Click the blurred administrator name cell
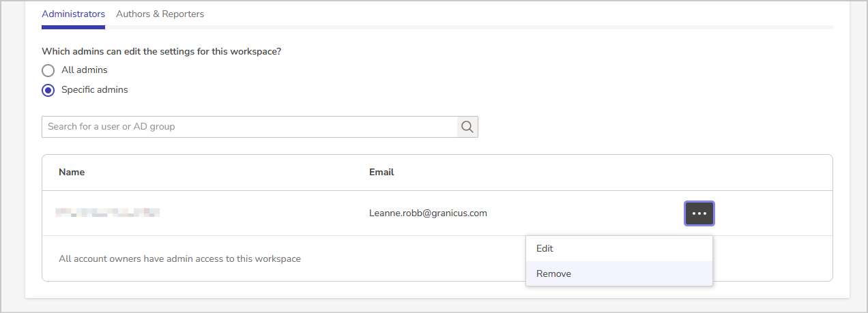The height and width of the screenshot is (313, 868). [x=108, y=213]
